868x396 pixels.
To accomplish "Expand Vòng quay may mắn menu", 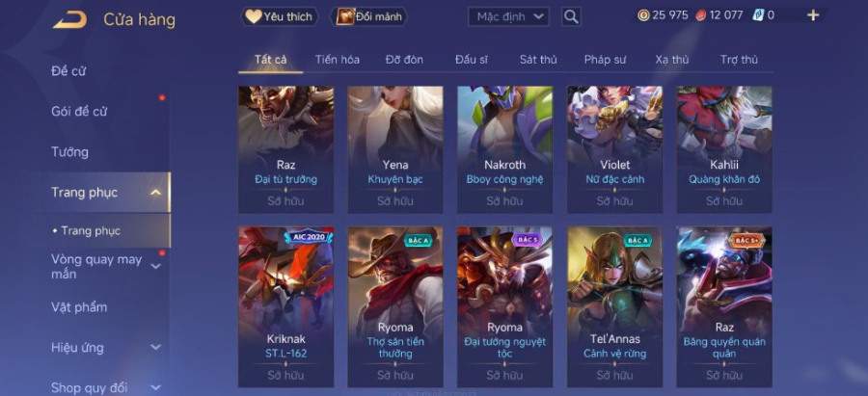I will click(156, 267).
